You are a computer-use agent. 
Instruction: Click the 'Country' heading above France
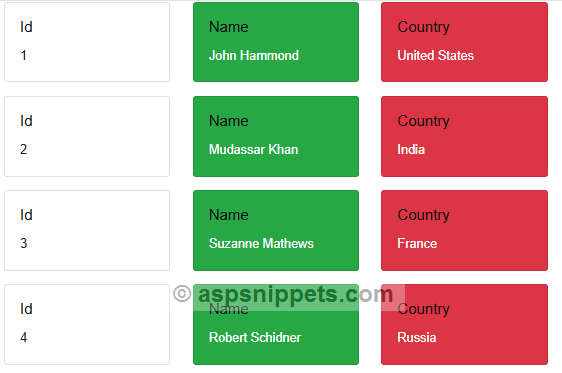pos(423,215)
